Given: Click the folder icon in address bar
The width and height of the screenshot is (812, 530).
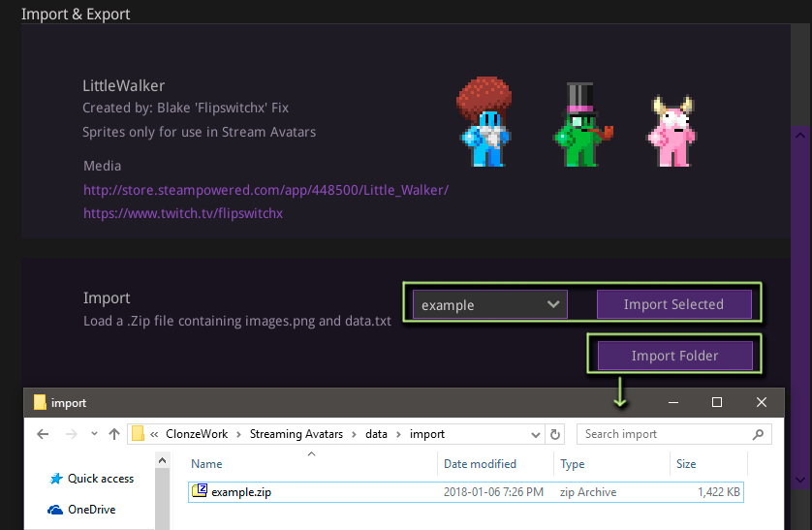Looking at the screenshot, I should coord(138,433).
